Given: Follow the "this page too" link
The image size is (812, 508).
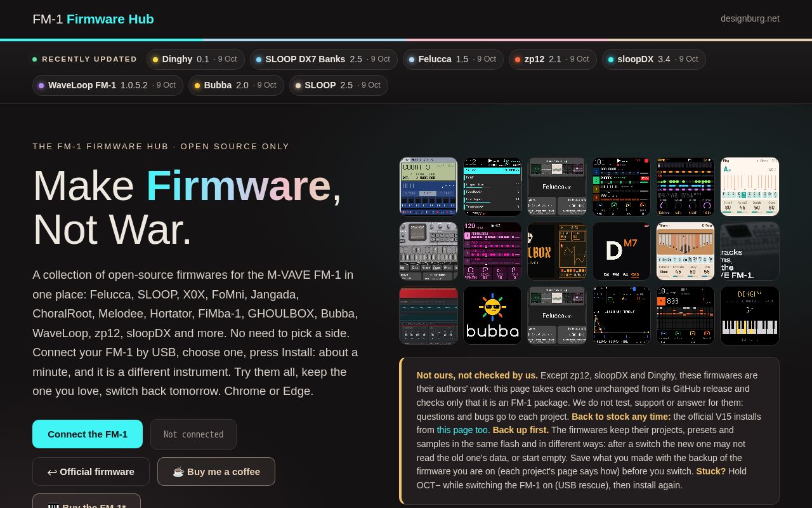Looking at the screenshot, I should pos(463,430).
